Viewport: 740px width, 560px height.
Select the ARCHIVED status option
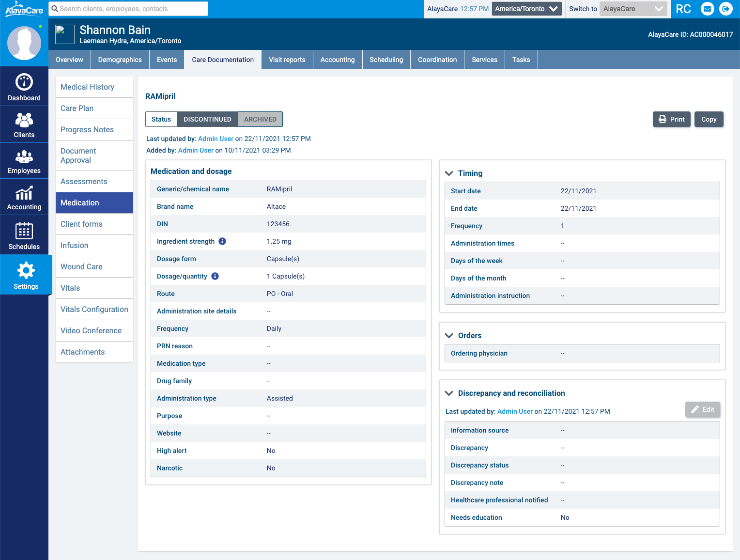click(x=260, y=119)
